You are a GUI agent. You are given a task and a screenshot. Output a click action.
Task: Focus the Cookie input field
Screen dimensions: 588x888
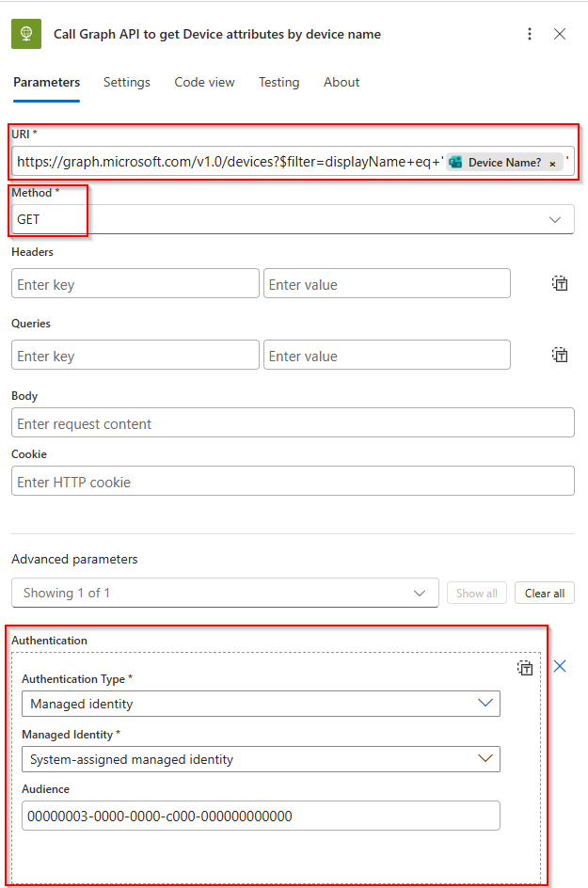point(293,482)
